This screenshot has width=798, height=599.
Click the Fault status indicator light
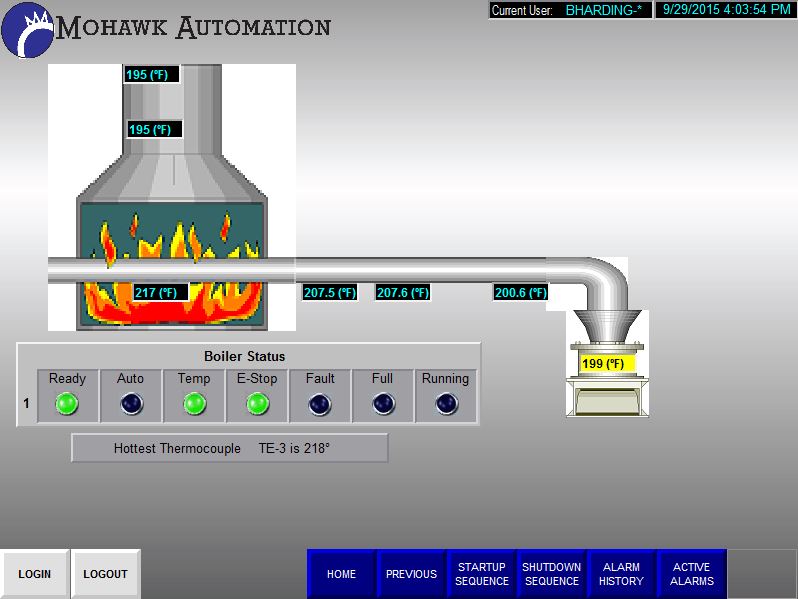320,404
